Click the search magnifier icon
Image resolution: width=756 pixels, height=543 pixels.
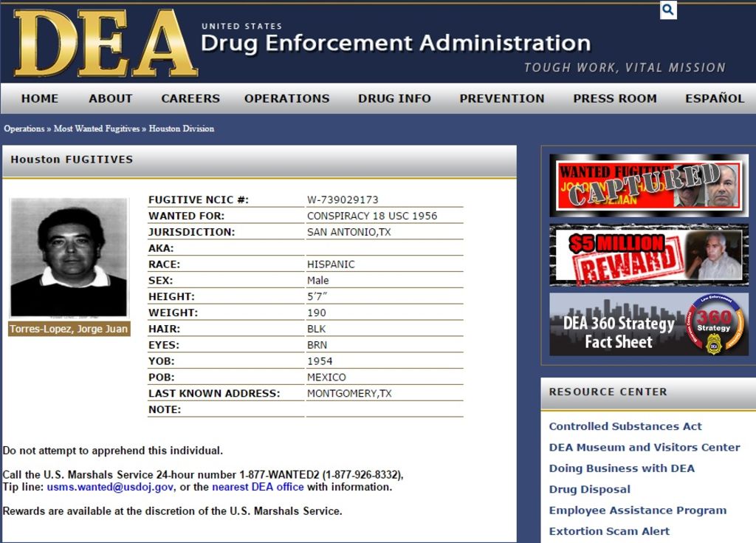pos(668,10)
